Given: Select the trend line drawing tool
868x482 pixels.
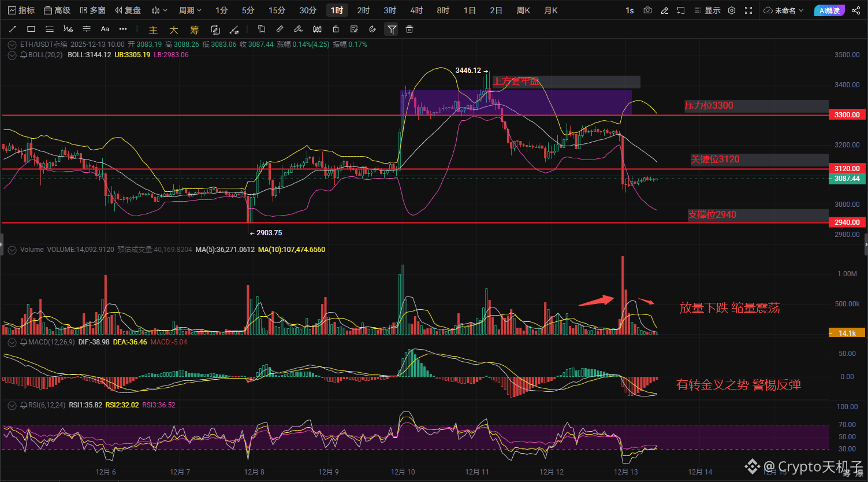Looking at the screenshot, I should click(13, 29).
